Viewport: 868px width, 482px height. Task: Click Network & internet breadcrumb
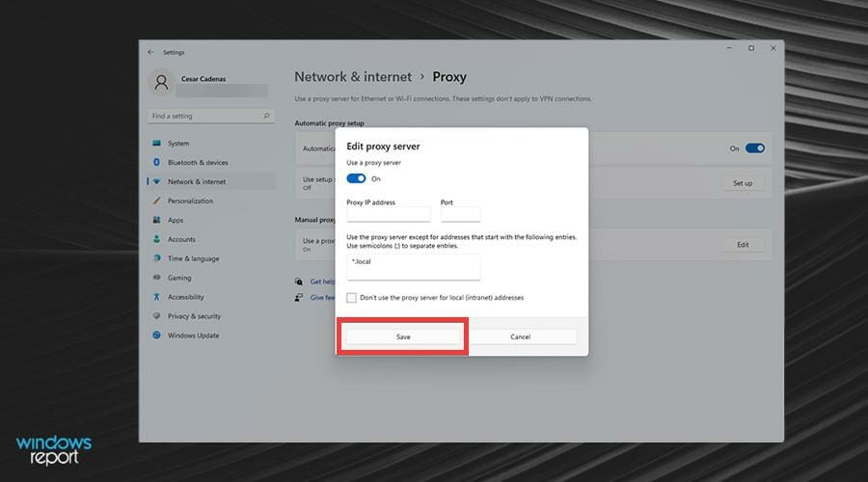(353, 77)
